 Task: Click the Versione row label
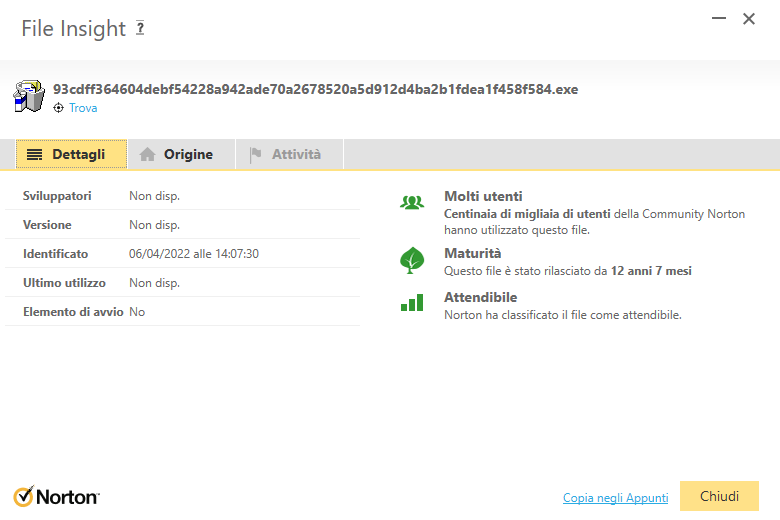pyautogui.click(x=47, y=225)
